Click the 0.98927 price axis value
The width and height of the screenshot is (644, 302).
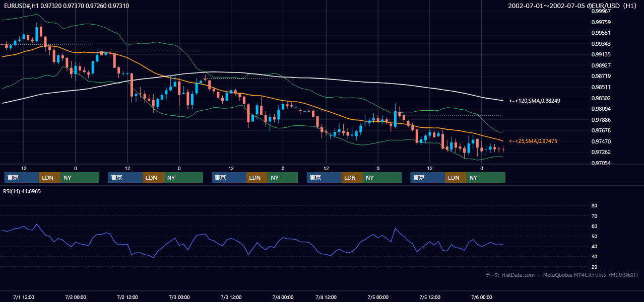click(x=601, y=65)
